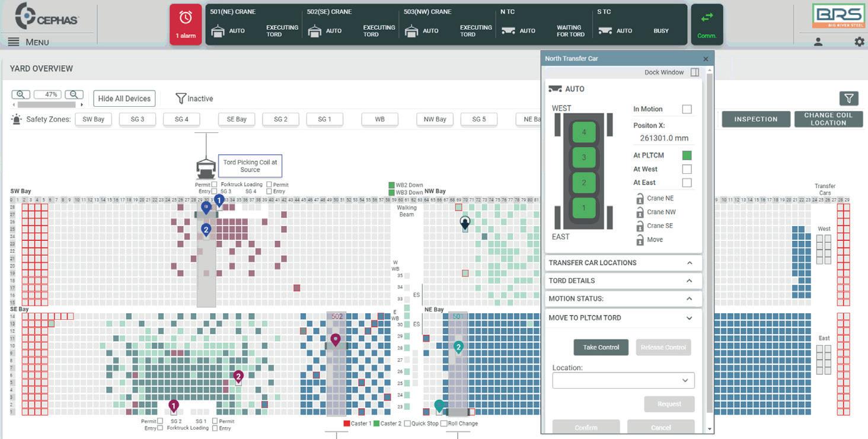Toggle the At East checkbox
868x439 pixels.
[x=687, y=183]
